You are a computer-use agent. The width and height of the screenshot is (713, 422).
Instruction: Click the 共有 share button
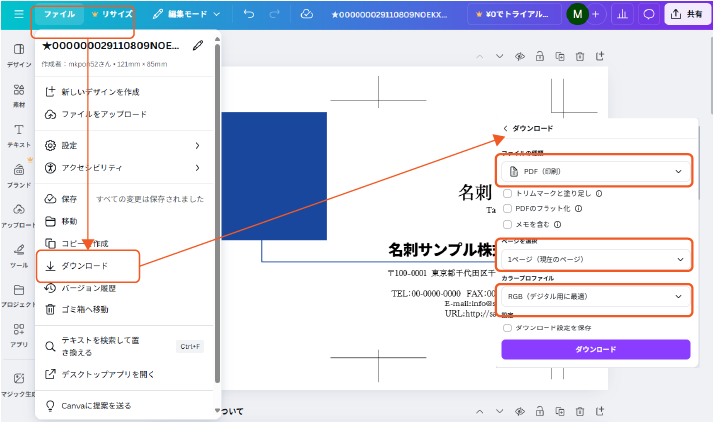coord(687,14)
